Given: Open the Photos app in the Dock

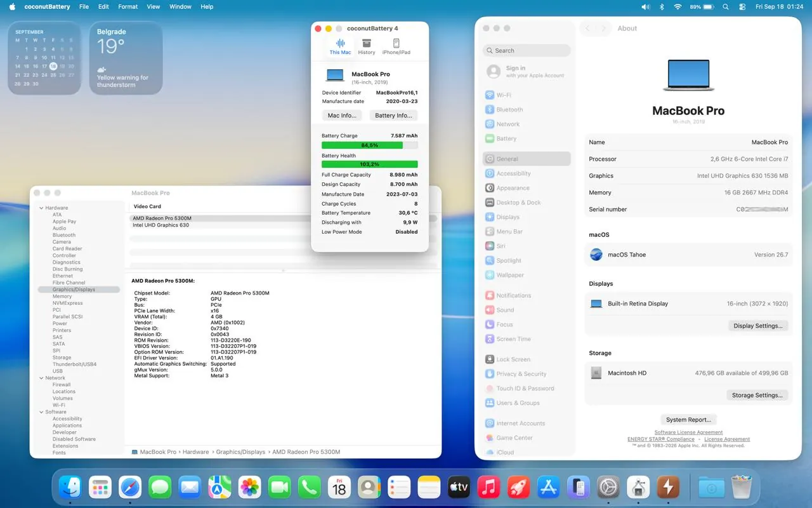Looking at the screenshot, I should 250,487.
